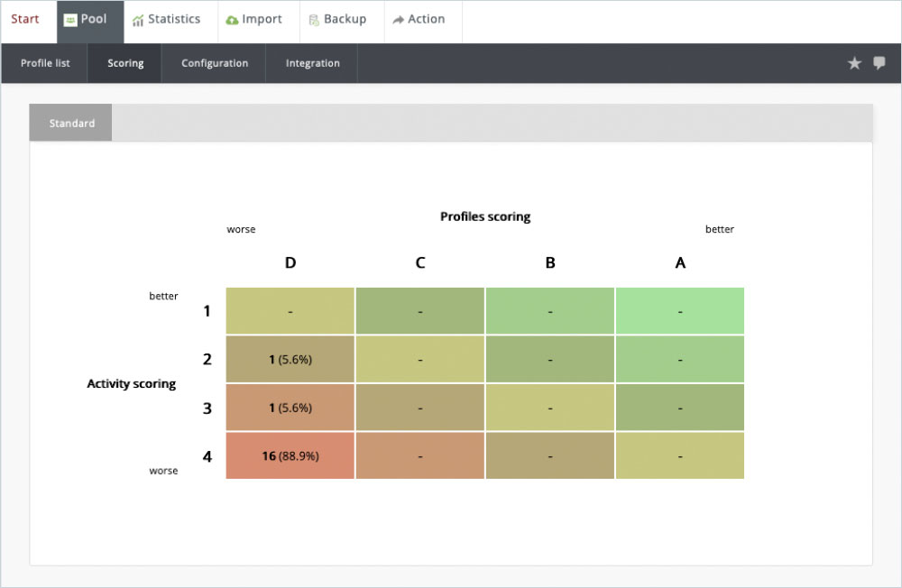The width and height of the screenshot is (902, 588).
Task: Select the Scoring submenu tab
Action: click(125, 63)
